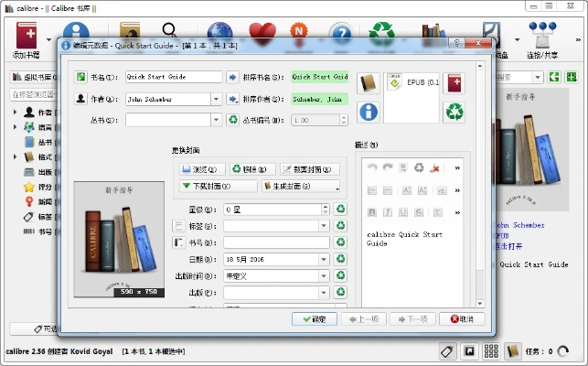Image resolution: width=588 pixels, height=366 pixels.
Task: Toggle bold in comments editor
Action: click(371, 212)
